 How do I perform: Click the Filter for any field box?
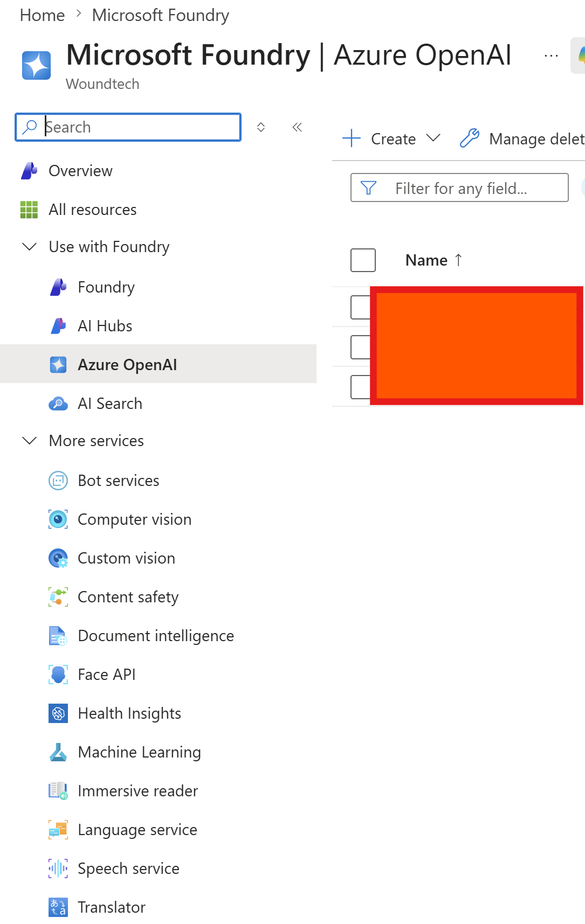coord(459,187)
